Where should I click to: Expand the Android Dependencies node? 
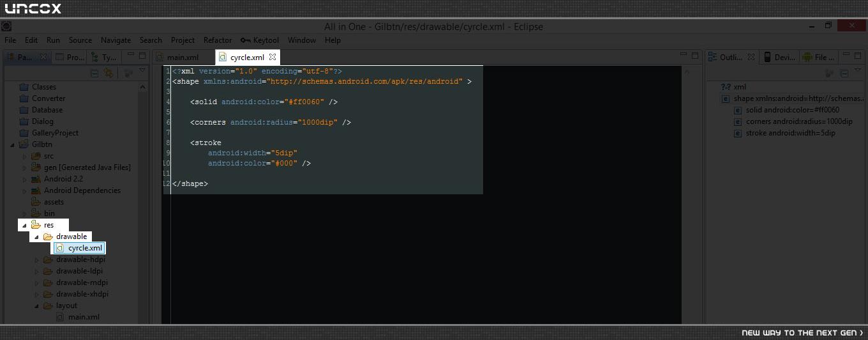[24, 190]
